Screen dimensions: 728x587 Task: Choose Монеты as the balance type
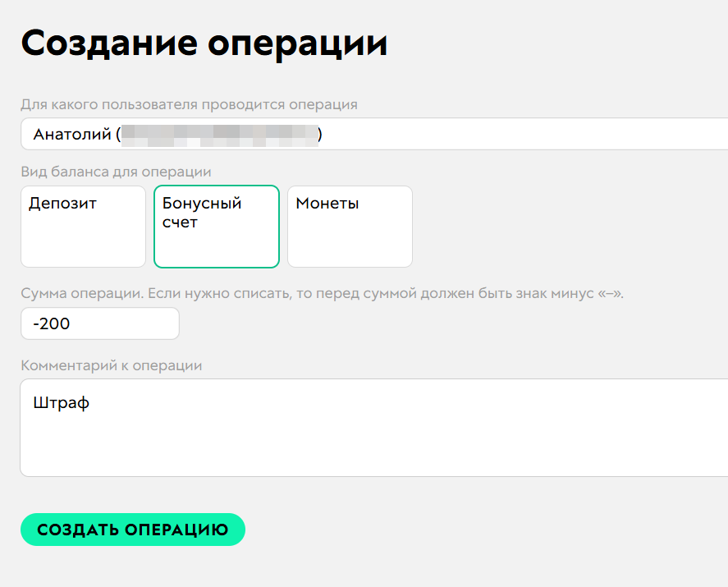point(350,226)
